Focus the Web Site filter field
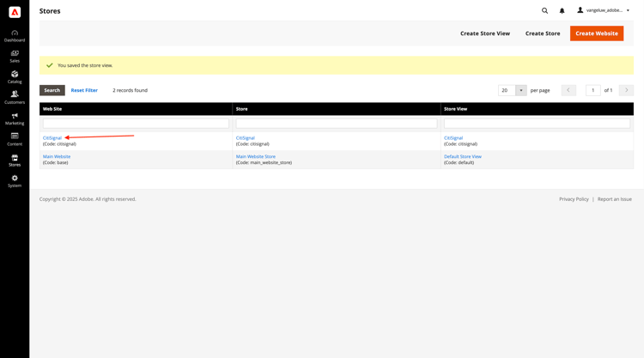644x358 pixels. coord(136,123)
